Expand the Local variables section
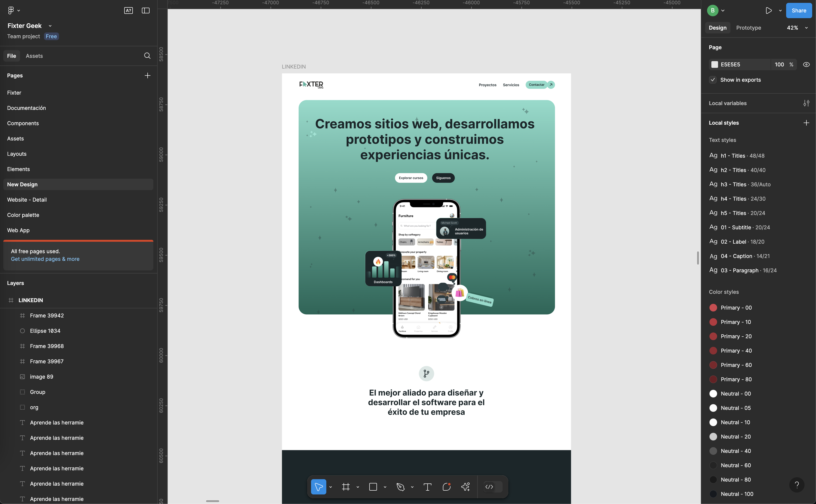Screen dimensions: 816x504 tap(807, 103)
